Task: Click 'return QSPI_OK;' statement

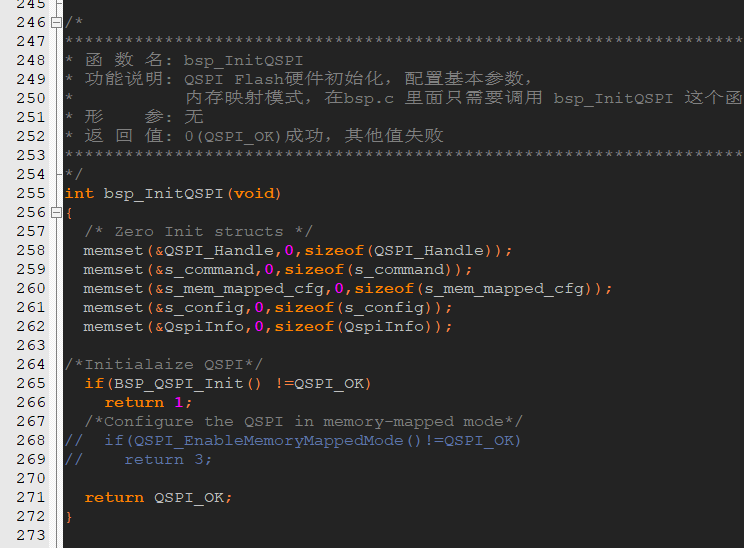Action: (158, 497)
